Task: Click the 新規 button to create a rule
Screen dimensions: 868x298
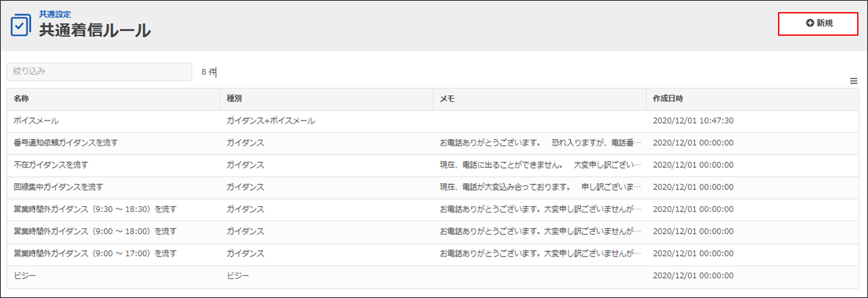Action: (818, 24)
